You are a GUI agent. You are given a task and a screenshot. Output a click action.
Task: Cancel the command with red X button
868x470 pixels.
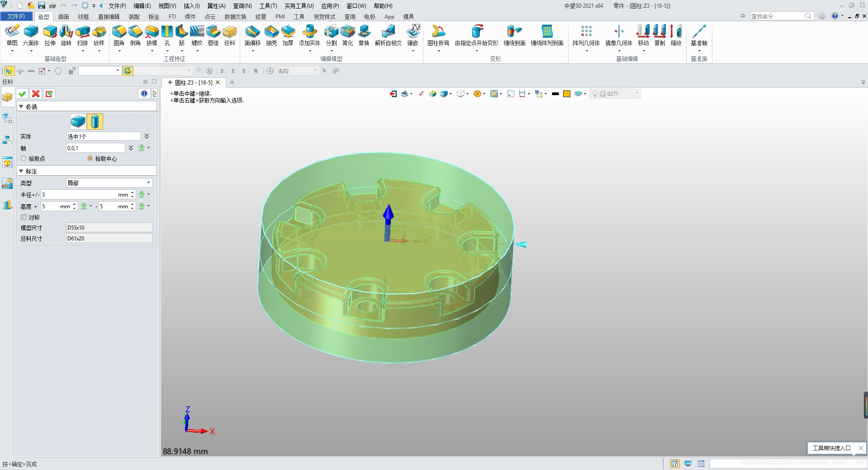point(36,94)
